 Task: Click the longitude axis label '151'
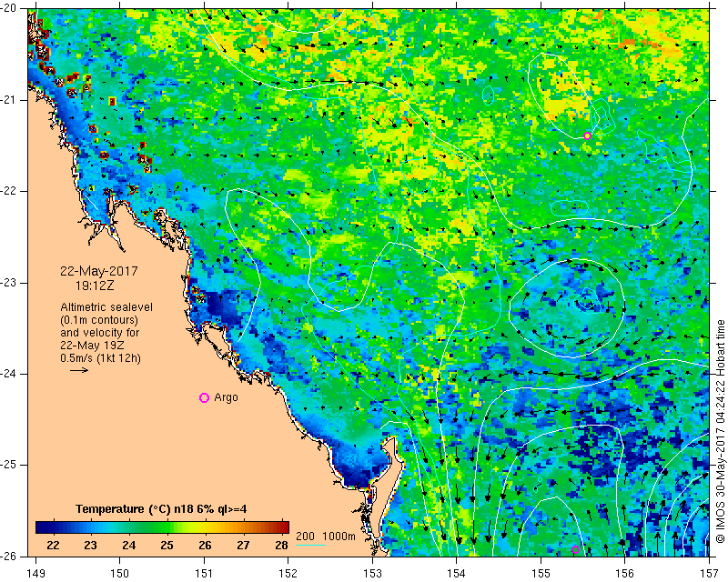204,574
